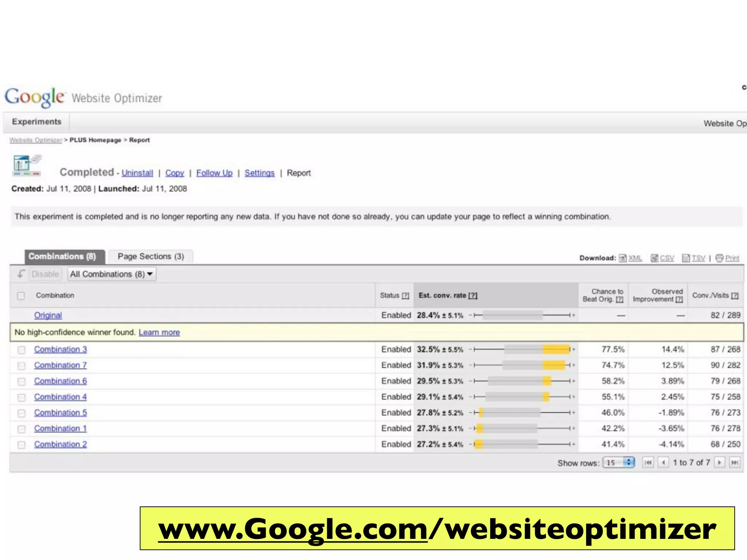Click the Disable button

45,274
